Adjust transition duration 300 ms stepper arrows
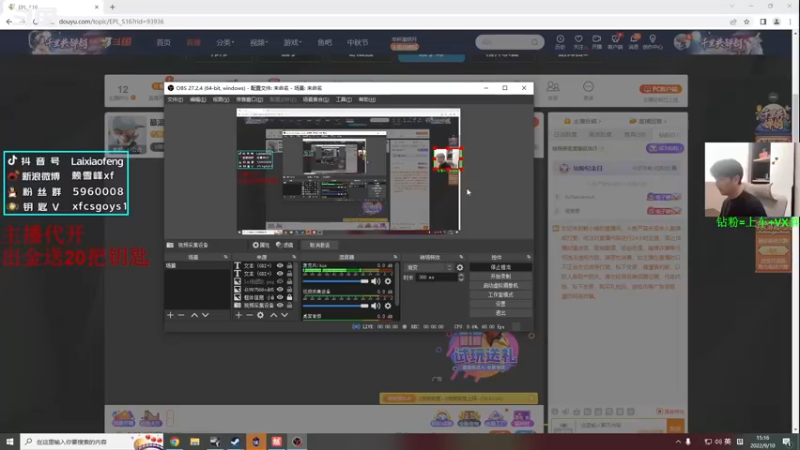The image size is (800, 450). tap(461, 278)
